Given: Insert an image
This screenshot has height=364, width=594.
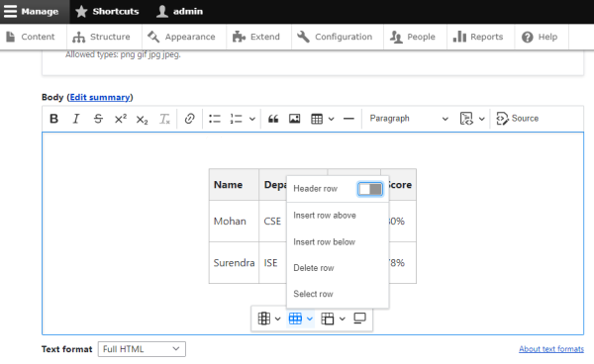Looking at the screenshot, I should pyautogui.click(x=295, y=119).
